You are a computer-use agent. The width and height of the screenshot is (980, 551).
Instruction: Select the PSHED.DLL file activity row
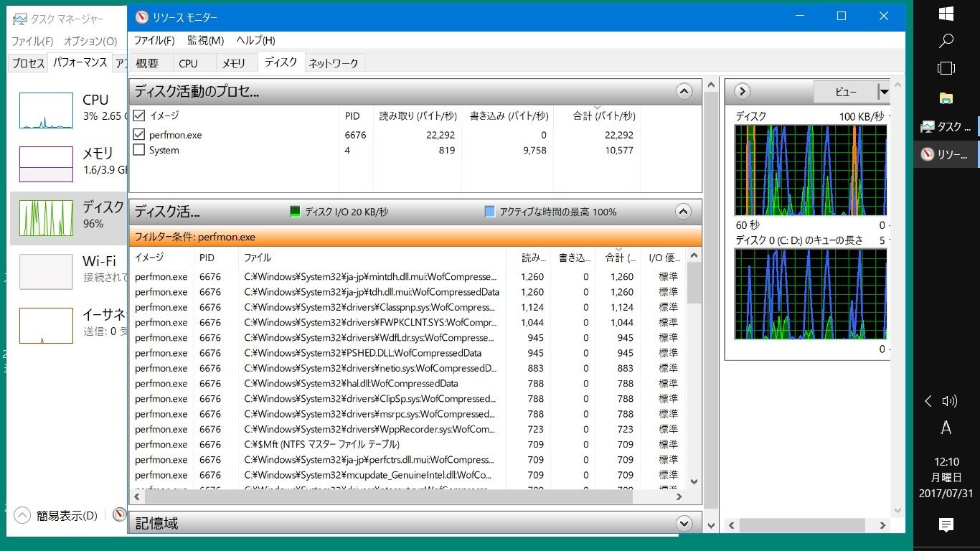tap(407, 353)
